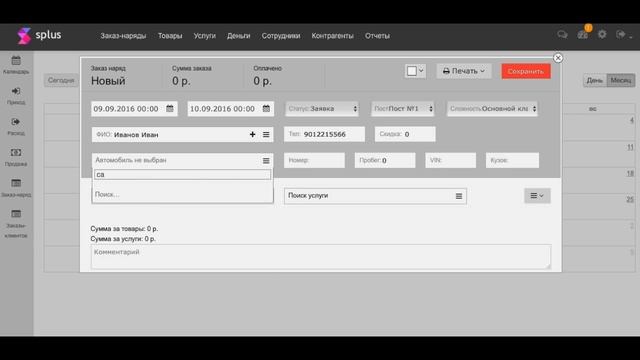
Task: Open the list options dropdown button
Action: pos(537,196)
